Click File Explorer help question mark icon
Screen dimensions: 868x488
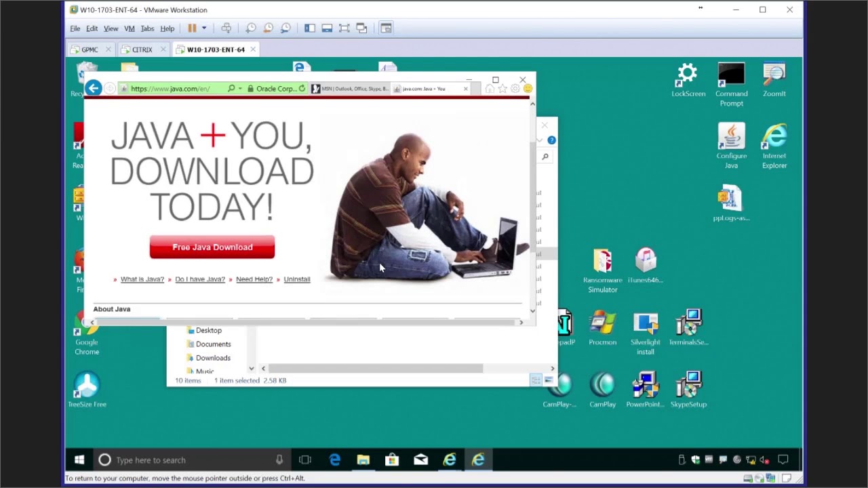pyautogui.click(x=551, y=140)
